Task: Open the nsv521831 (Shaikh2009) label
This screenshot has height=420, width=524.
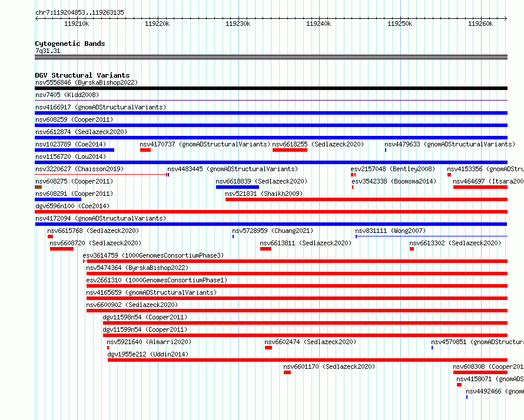Action: point(264,194)
